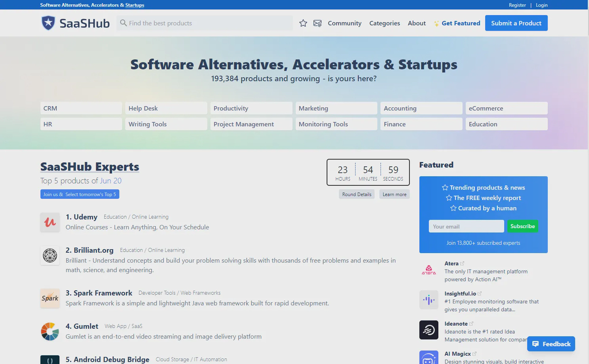The image size is (589, 364).
Task: Open the Feedback chat widget
Action: click(x=551, y=344)
